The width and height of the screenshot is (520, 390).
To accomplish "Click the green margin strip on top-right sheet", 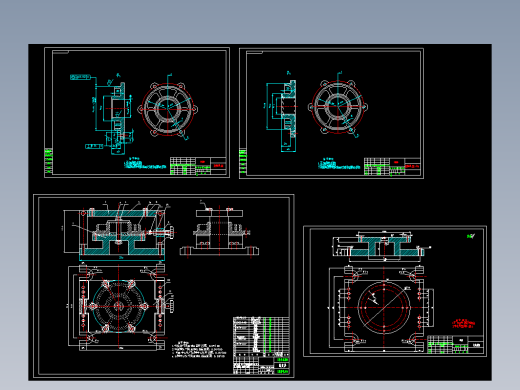I will [243, 162].
